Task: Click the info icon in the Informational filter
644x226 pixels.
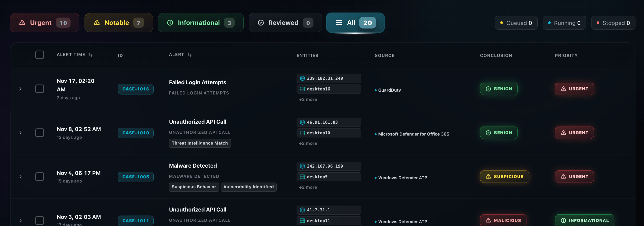Action: pyautogui.click(x=170, y=23)
